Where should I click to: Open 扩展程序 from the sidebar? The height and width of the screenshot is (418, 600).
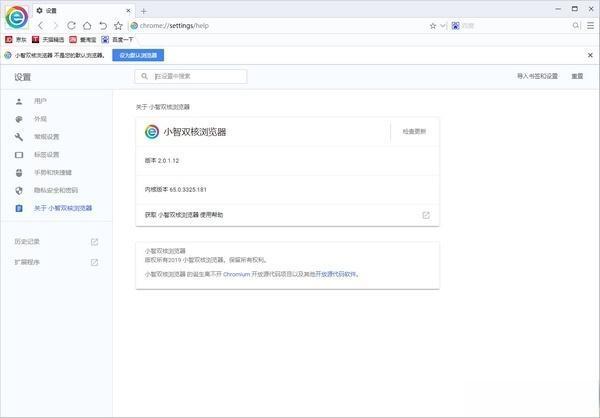click(57, 262)
